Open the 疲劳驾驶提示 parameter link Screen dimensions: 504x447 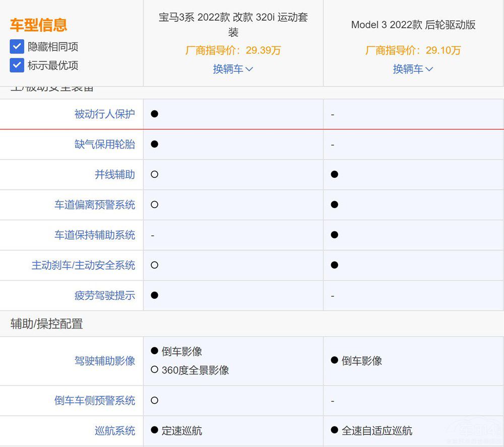pyautogui.click(x=104, y=295)
